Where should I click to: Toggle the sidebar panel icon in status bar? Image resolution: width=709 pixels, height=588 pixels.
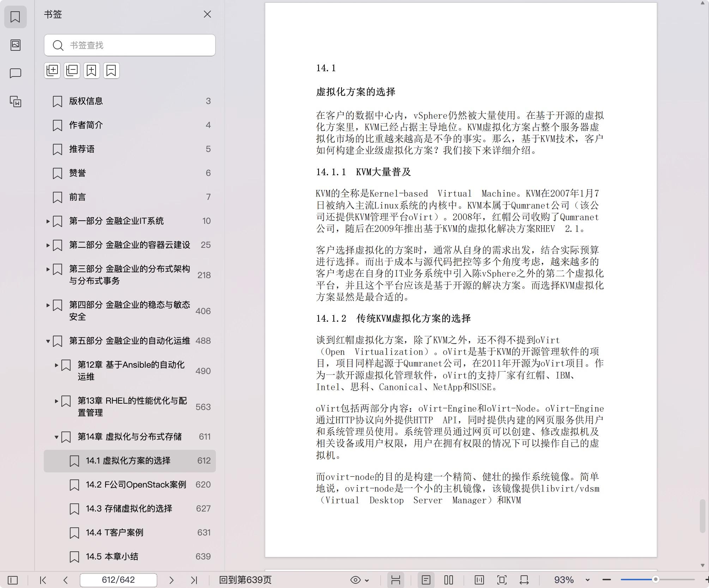coord(13,580)
